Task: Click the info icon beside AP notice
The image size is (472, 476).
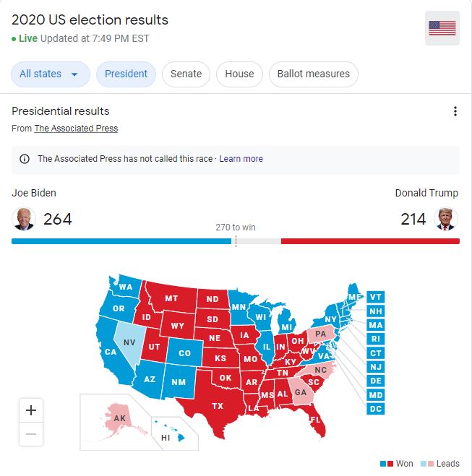Action: click(x=25, y=159)
